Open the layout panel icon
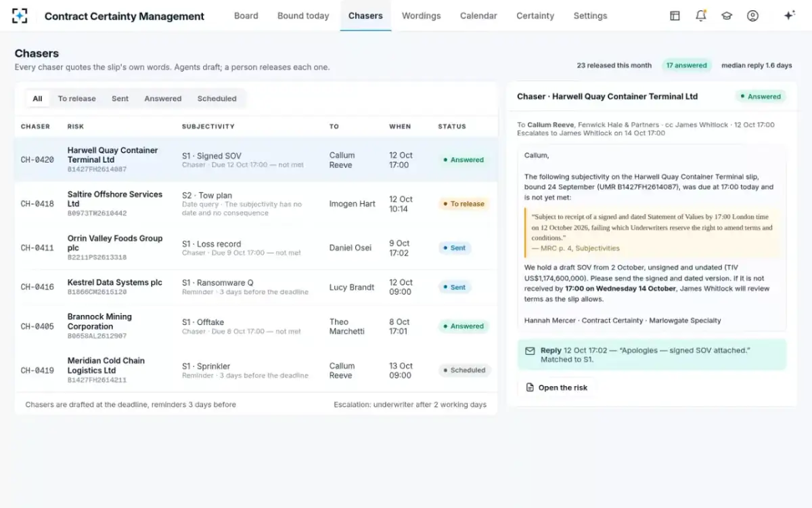 (x=675, y=16)
